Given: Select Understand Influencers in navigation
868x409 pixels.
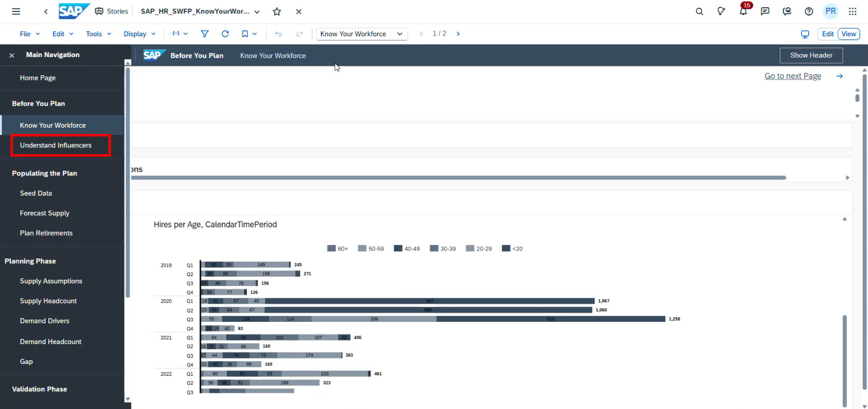Looking at the screenshot, I should pos(56,145).
